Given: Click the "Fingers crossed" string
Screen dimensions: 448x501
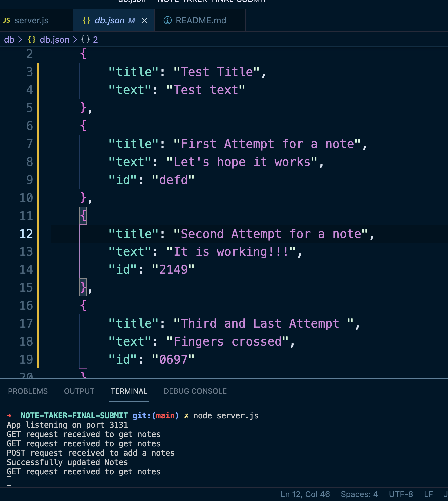Looking at the screenshot, I should point(227,342).
